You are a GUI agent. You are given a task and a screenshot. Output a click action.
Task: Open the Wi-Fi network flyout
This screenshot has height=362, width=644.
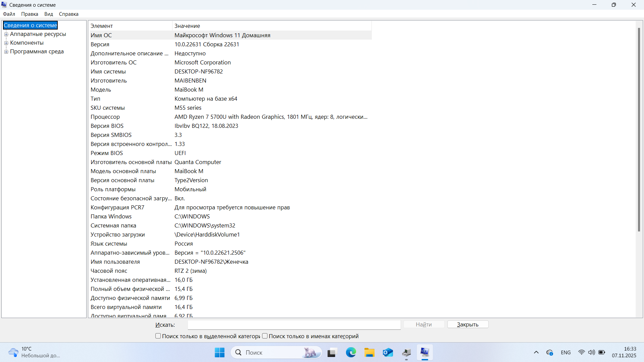[x=581, y=352]
